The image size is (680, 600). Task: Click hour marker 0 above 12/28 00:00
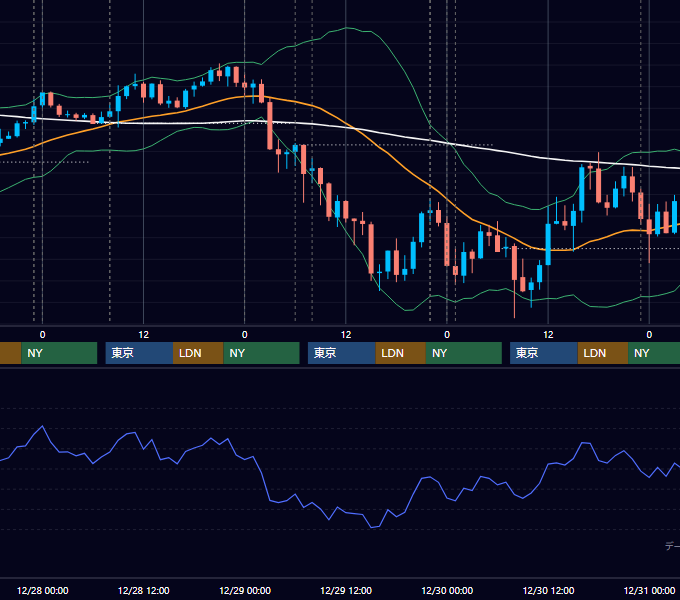[42, 335]
